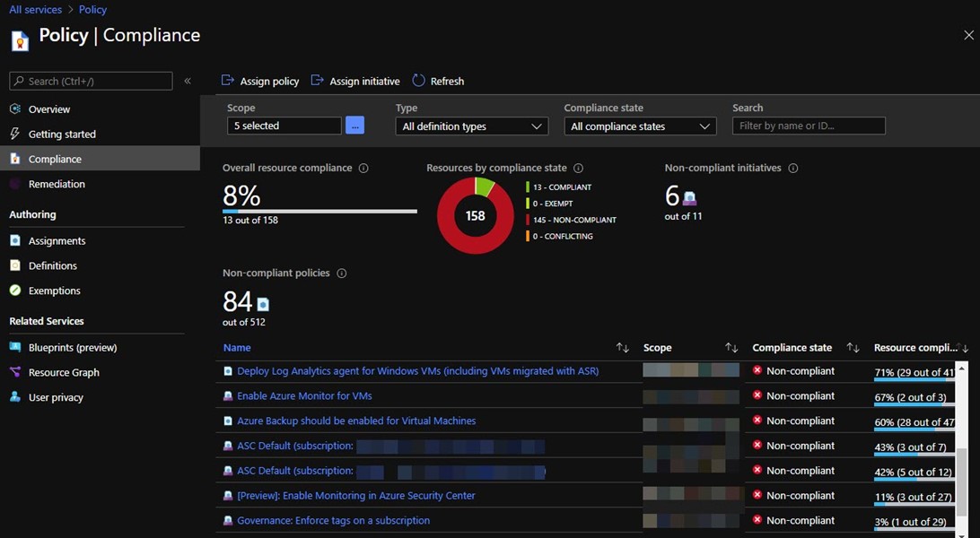
Task: Toggle sort order on Scope column
Action: click(x=731, y=348)
